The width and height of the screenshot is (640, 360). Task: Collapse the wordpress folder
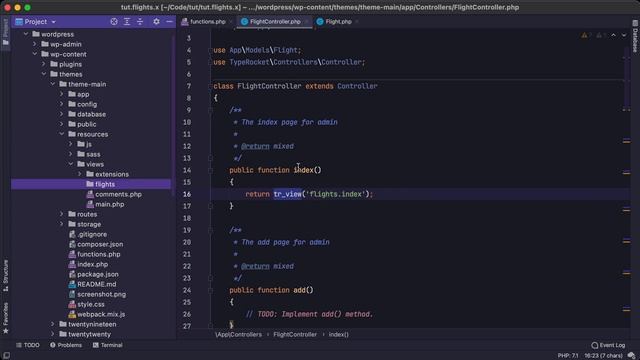click(x=26, y=34)
